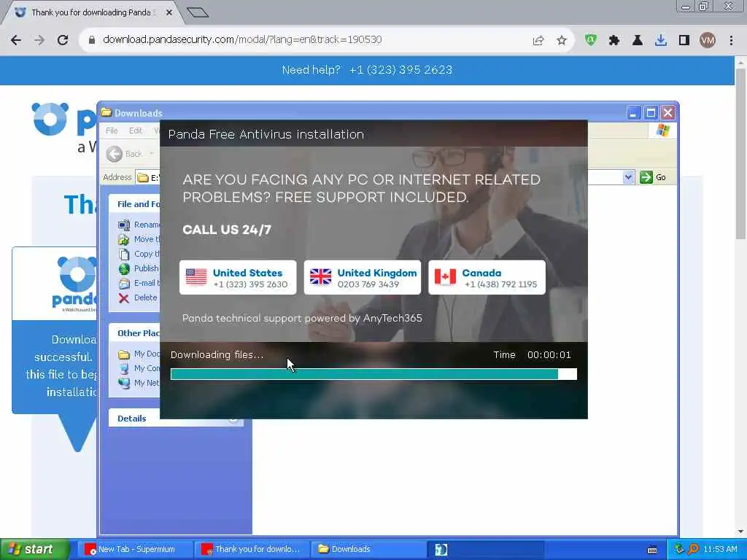Expand the Details panel header
The height and width of the screenshot is (560, 747).
pyautogui.click(x=176, y=419)
